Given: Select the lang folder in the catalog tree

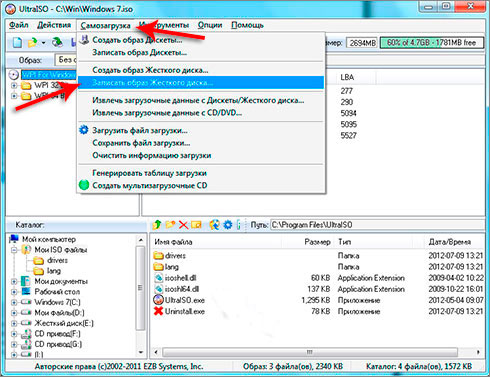Looking at the screenshot, I should (x=54, y=271).
